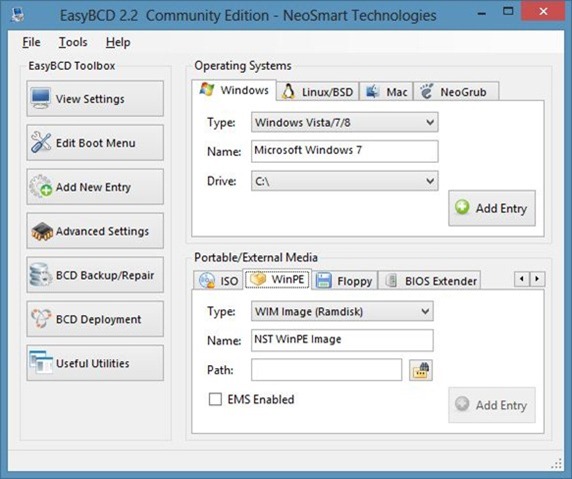
Task: Click the box icon on the WinPE tab
Action: point(258,279)
